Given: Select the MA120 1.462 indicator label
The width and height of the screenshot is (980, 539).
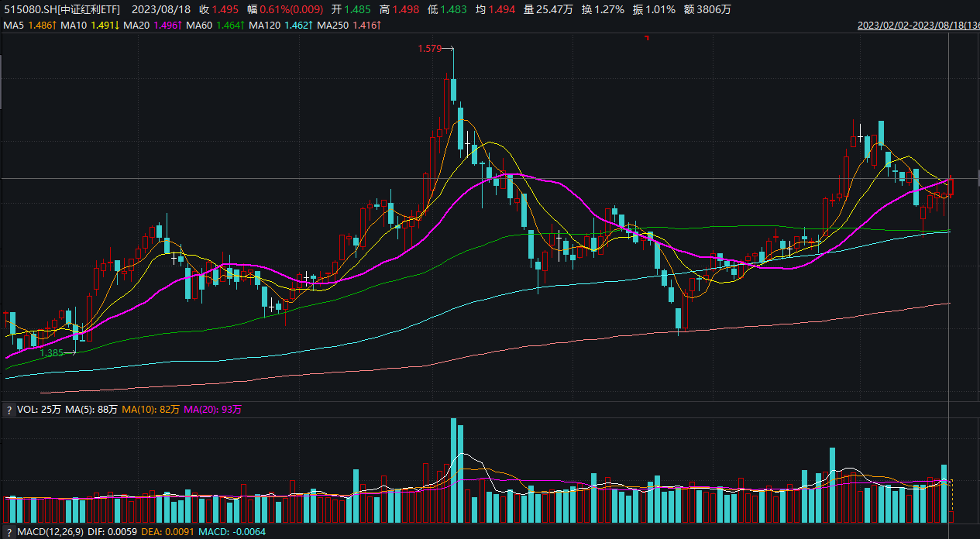Looking at the screenshot, I should [x=281, y=26].
